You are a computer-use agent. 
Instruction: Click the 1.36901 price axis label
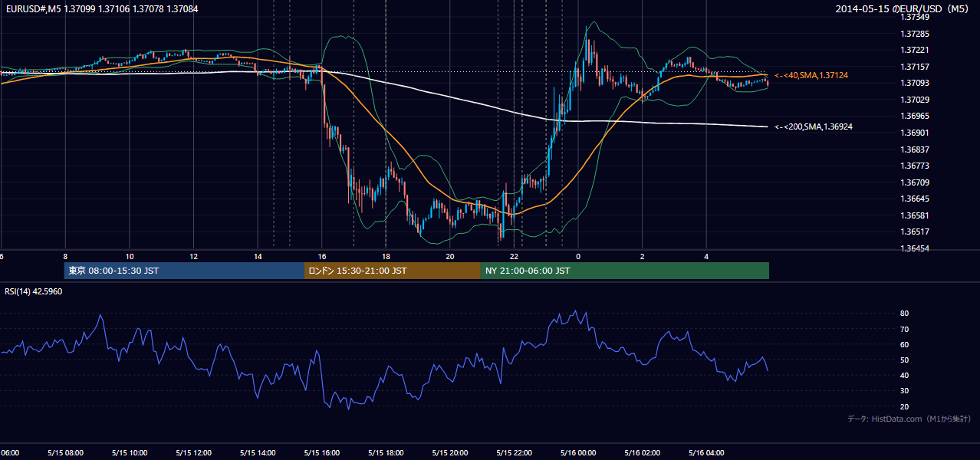coord(915,133)
